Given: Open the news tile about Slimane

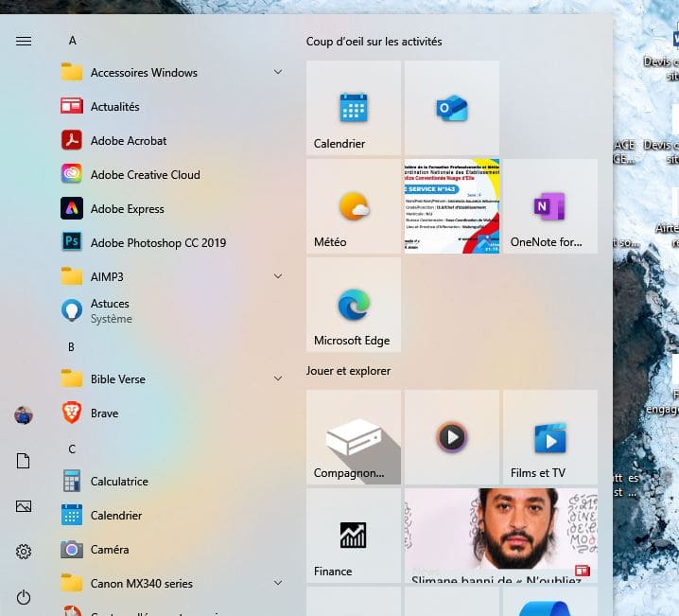Looking at the screenshot, I should point(500,534).
